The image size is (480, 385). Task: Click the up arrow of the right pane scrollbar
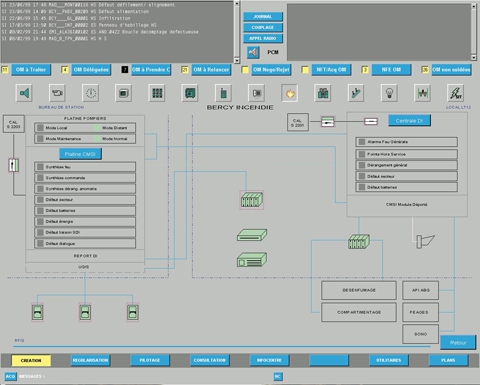pos(474,6)
